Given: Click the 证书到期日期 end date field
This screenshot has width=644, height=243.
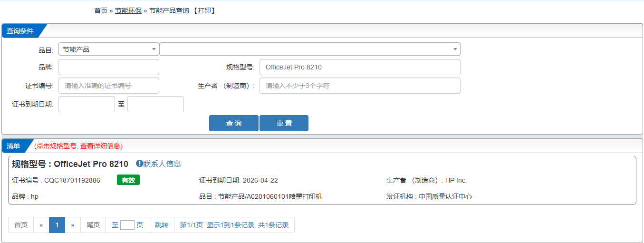Looking at the screenshot, I should pyautogui.click(x=155, y=104).
